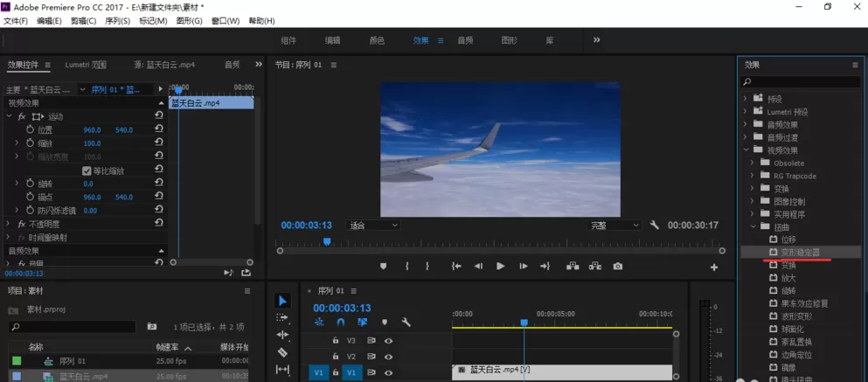Select the Razor tool in the toolbar

click(282, 352)
